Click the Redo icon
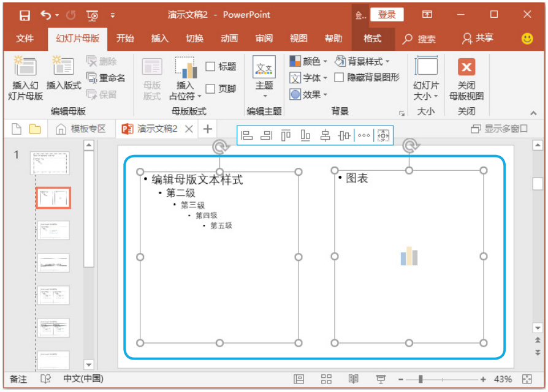 pyautogui.click(x=71, y=15)
